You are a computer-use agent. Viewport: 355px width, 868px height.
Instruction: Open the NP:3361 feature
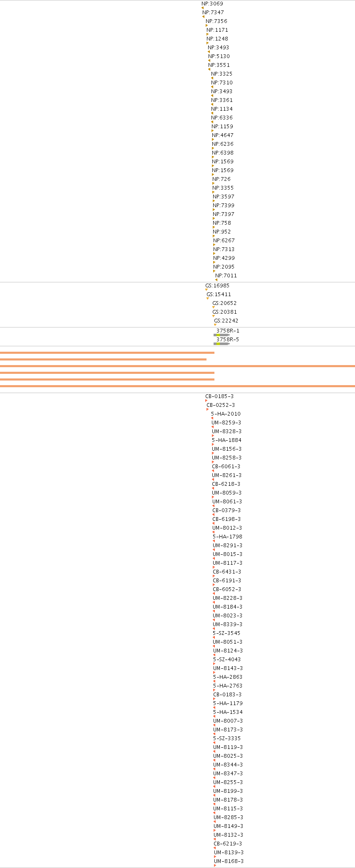coord(222,100)
